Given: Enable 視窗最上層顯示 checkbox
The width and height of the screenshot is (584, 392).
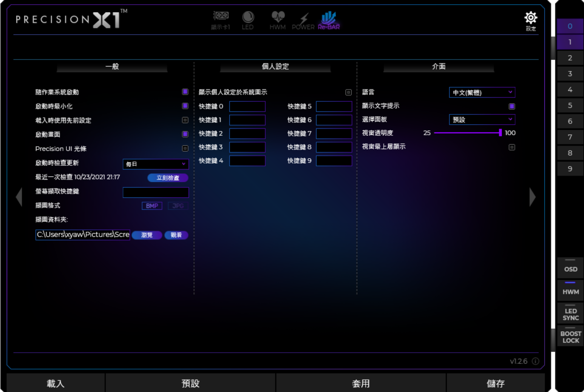Looking at the screenshot, I should click(x=512, y=147).
